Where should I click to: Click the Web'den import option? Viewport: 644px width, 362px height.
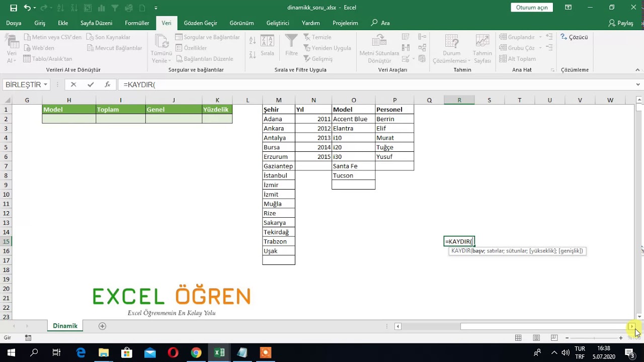(38, 48)
